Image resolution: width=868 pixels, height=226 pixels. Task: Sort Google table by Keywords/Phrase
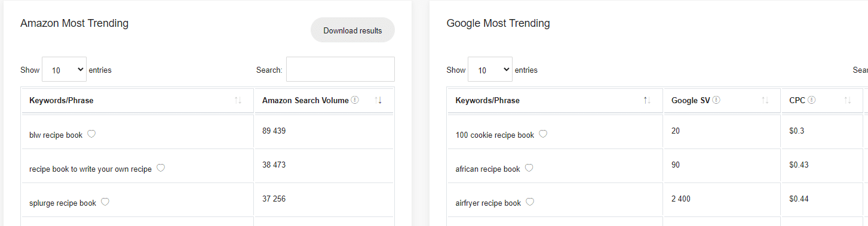pos(647,101)
